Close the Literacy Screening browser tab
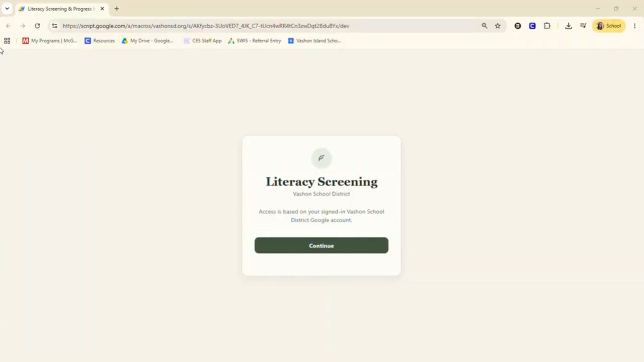 [x=102, y=9]
